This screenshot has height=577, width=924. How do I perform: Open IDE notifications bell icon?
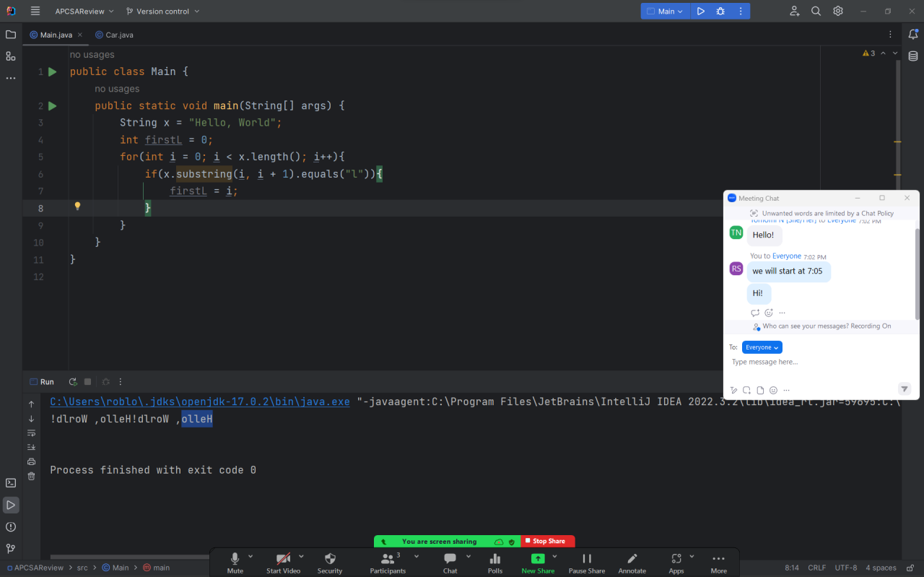coord(913,34)
